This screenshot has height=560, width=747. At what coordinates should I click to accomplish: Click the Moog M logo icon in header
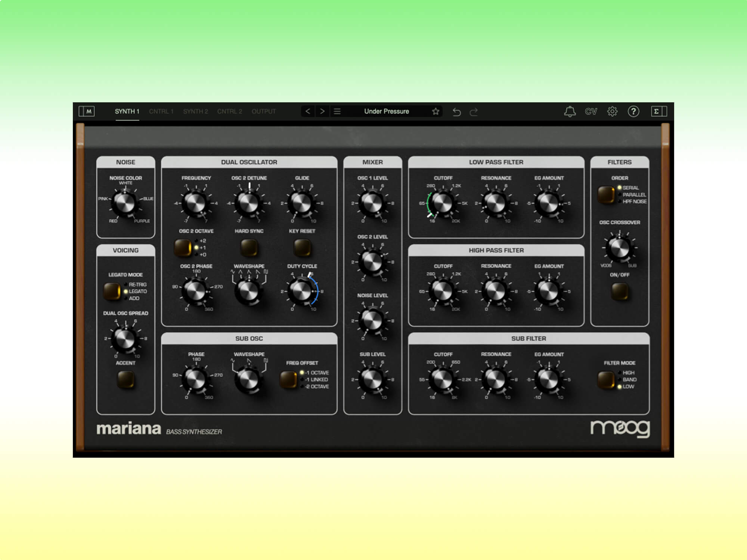click(87, 111)
